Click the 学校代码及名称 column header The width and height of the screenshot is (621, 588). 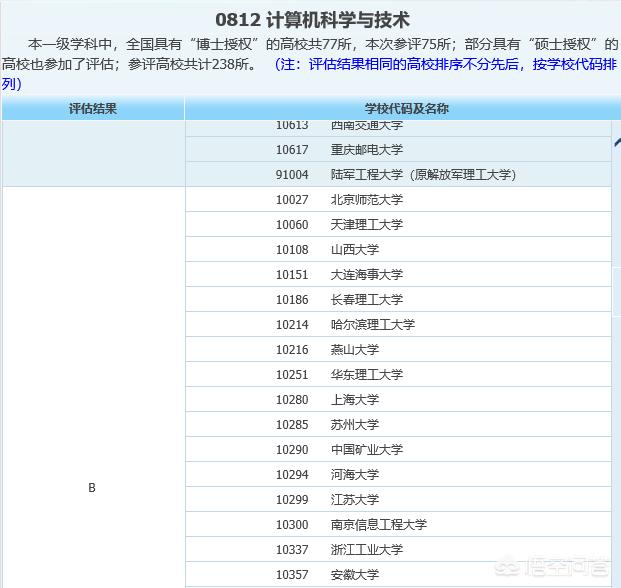tap(406, 108)
